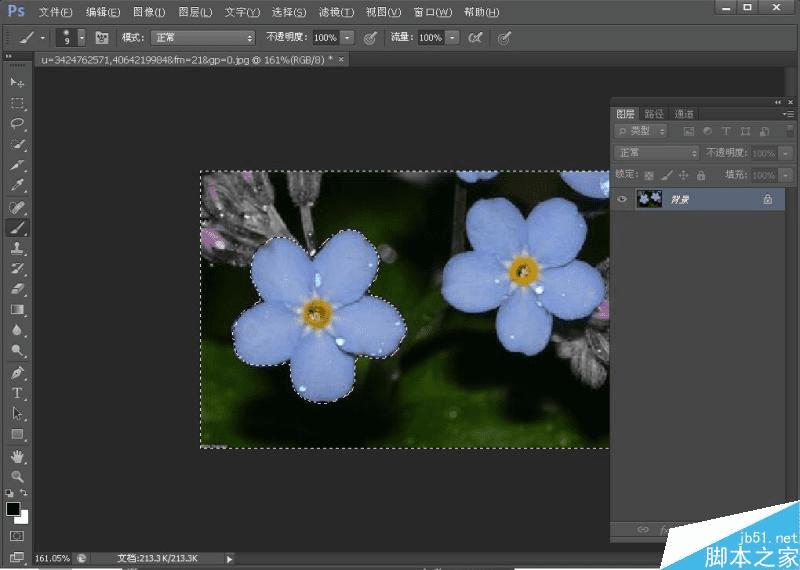Switch to the 路径 panel tab
The width and height of the screenshot is (800, 570).
(x=654, y=114)
